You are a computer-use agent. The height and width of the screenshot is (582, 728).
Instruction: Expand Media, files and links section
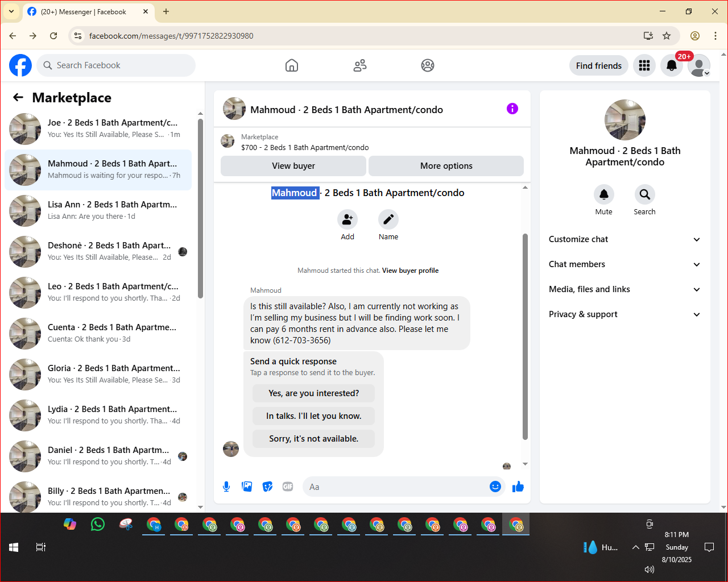(624, 289)
